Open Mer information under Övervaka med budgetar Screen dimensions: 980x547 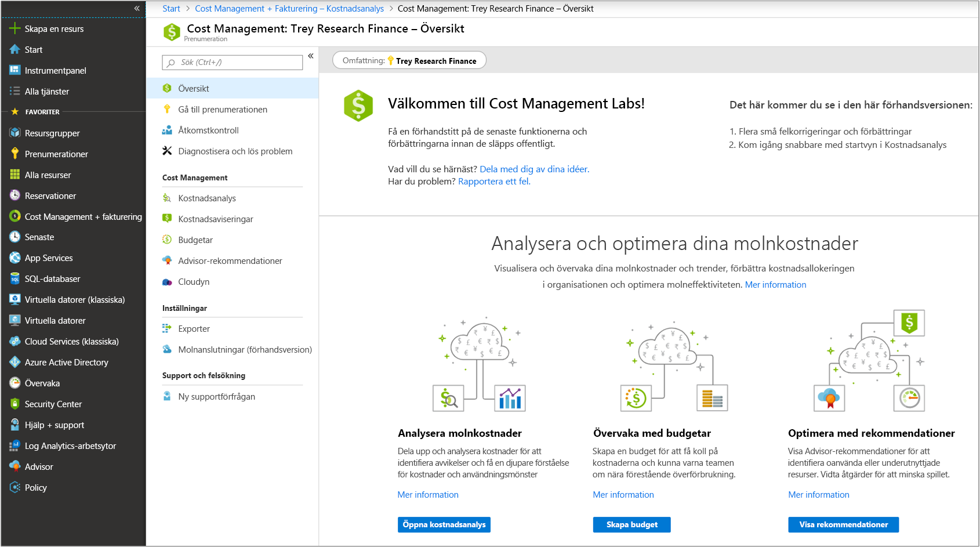tap(623, 494)
